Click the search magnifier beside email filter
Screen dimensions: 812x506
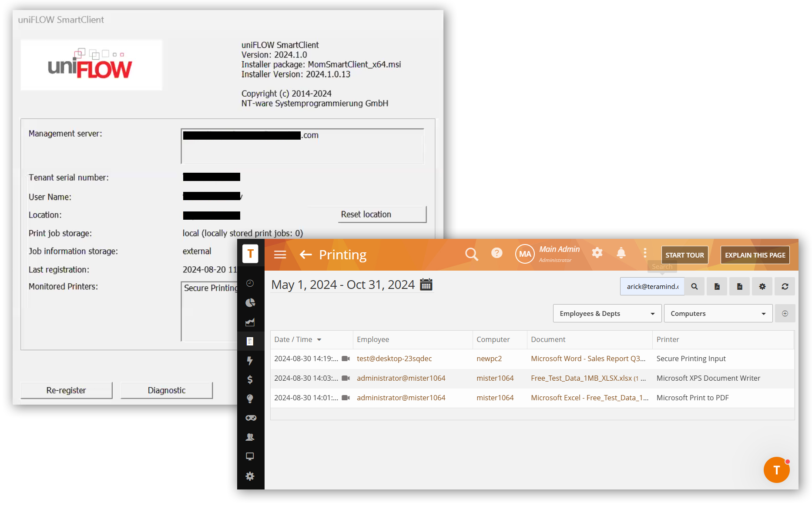695,286
